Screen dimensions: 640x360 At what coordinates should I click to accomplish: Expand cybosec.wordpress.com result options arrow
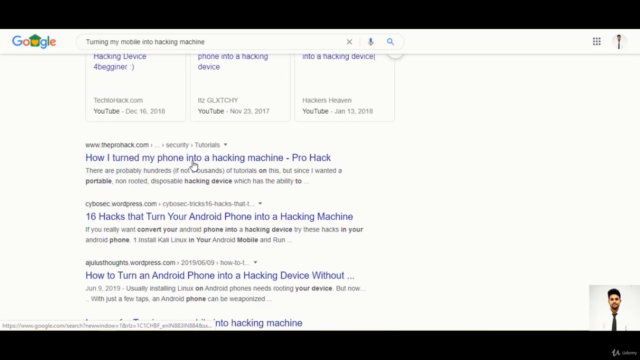tap(260, 204)
